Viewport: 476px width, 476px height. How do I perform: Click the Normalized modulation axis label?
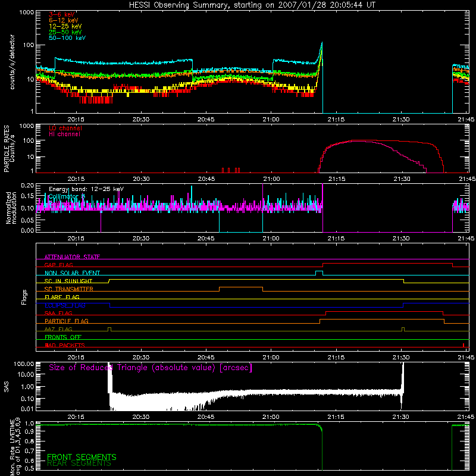[x=11, y=208]
